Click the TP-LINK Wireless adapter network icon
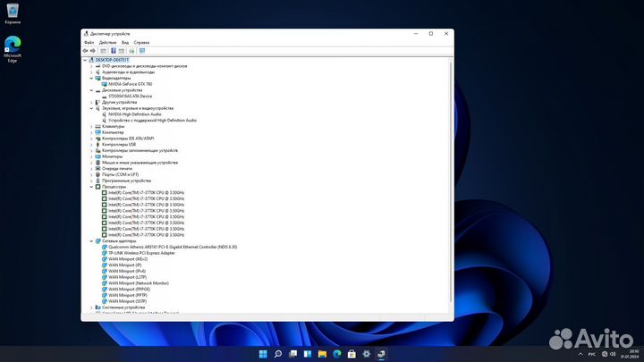The image size is (644, 362). [105, 253]
